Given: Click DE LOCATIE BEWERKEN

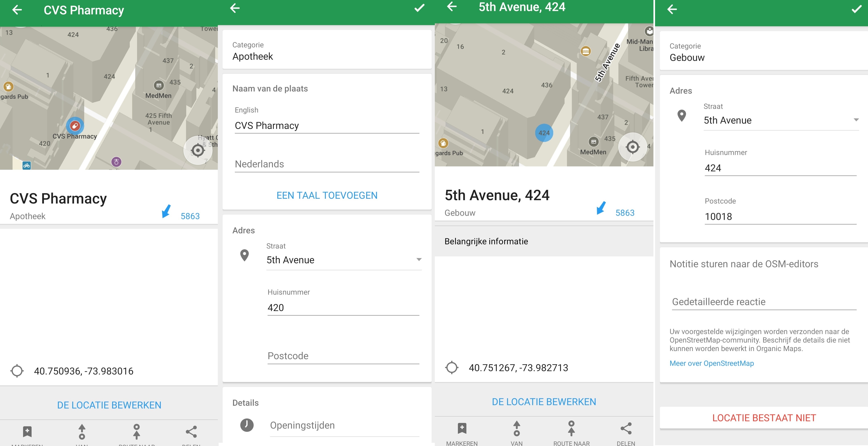Looking at the screenshot, I should [x=108, y=405].
